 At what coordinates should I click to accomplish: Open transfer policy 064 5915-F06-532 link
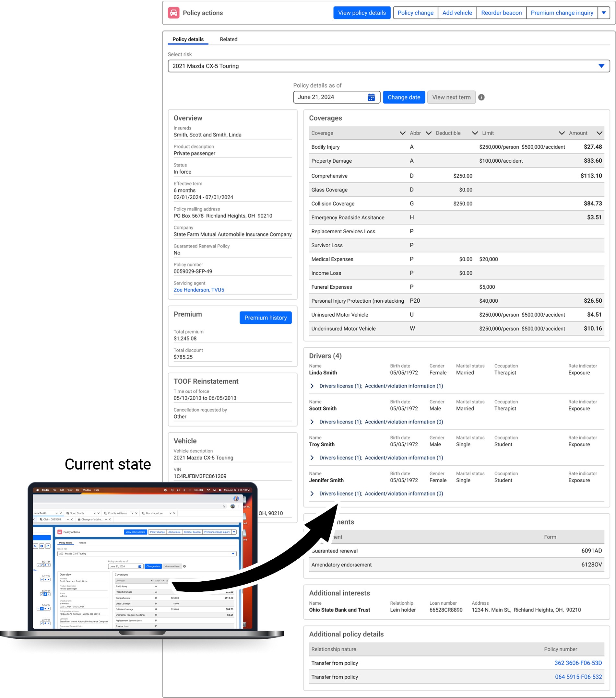pos(578,677)
